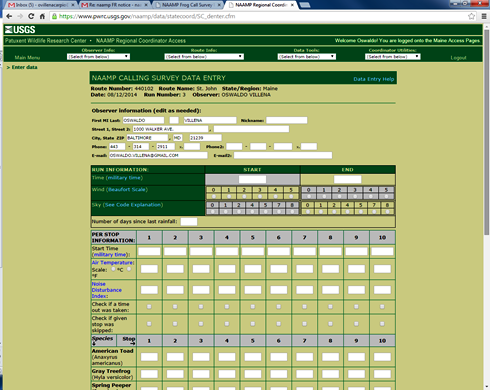Click the stop 1 Start Time field
The width and height of the screenshot is (490, 390).
[149, 251]
